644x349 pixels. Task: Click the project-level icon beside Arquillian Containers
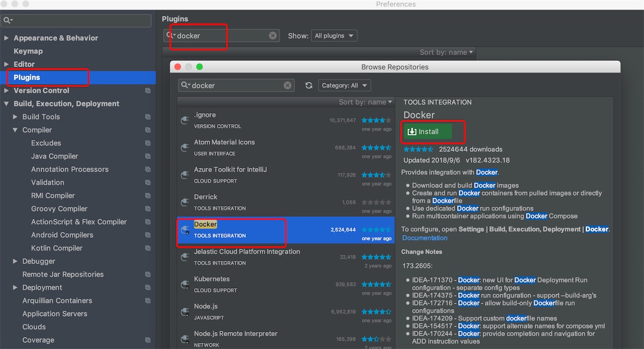pos(148,300)
